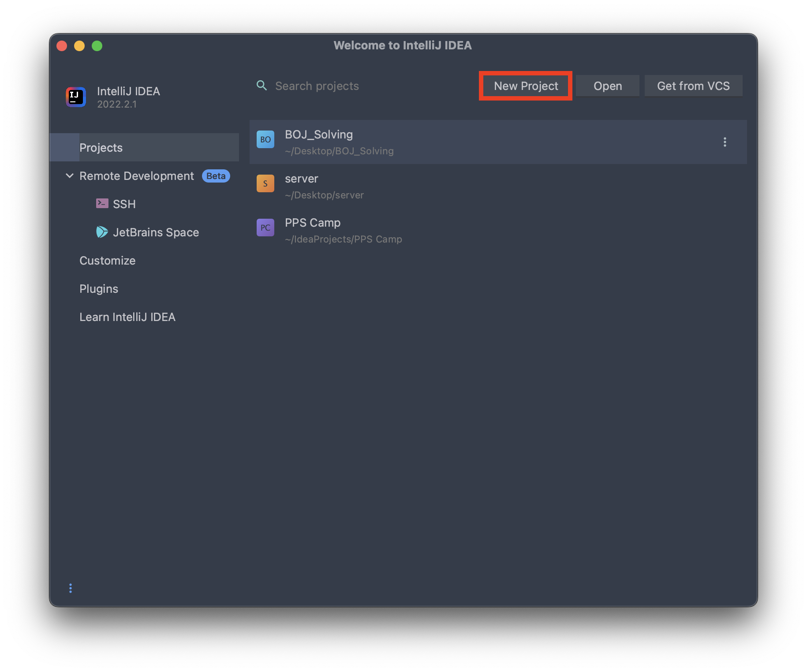This screenshot has width=807, height=672.
Task: Click the IntelliJ IDEA logo icon
Action: tap(76, 97)
